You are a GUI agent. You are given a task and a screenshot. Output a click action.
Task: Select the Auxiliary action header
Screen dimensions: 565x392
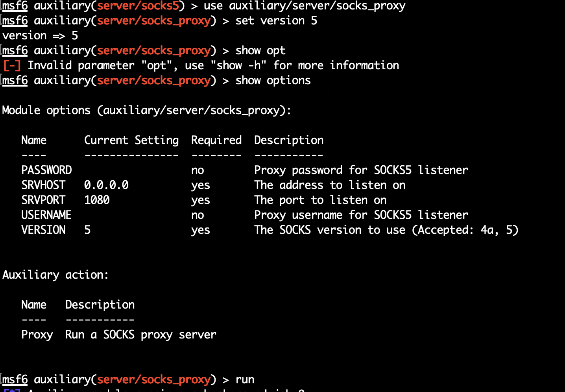(55, 274)
